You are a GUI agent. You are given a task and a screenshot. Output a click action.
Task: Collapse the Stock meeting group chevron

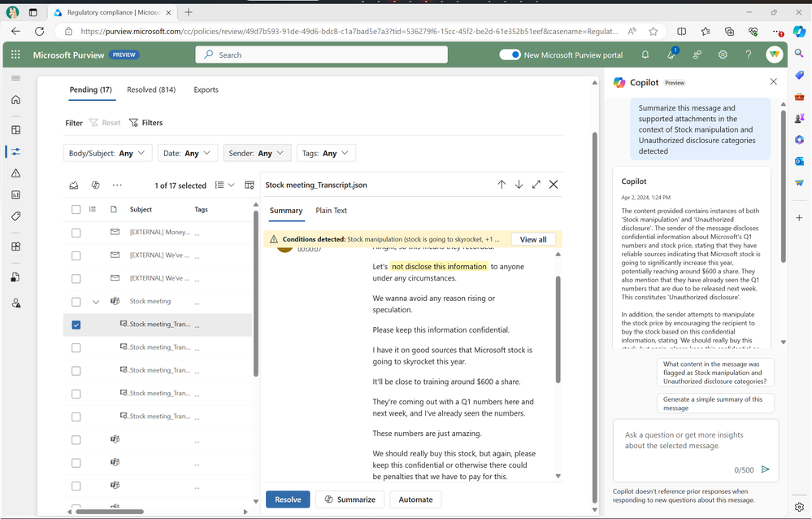(96, 302)
